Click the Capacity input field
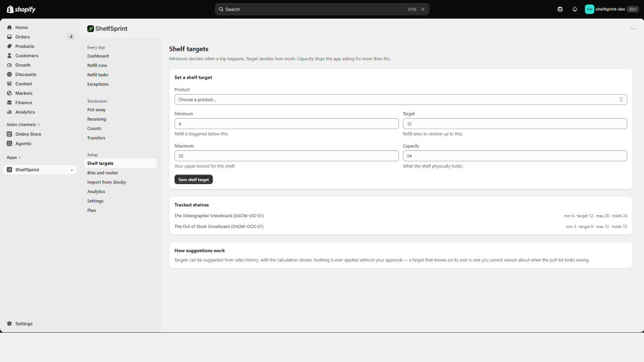 point(515,156)
